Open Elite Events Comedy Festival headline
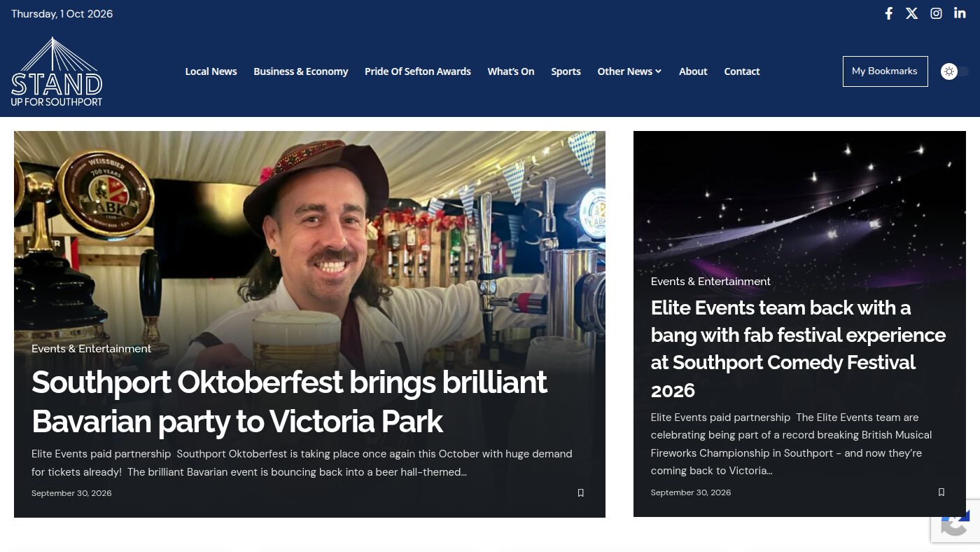The height and width of the screenshot is (552, 980). coord(798,349)
